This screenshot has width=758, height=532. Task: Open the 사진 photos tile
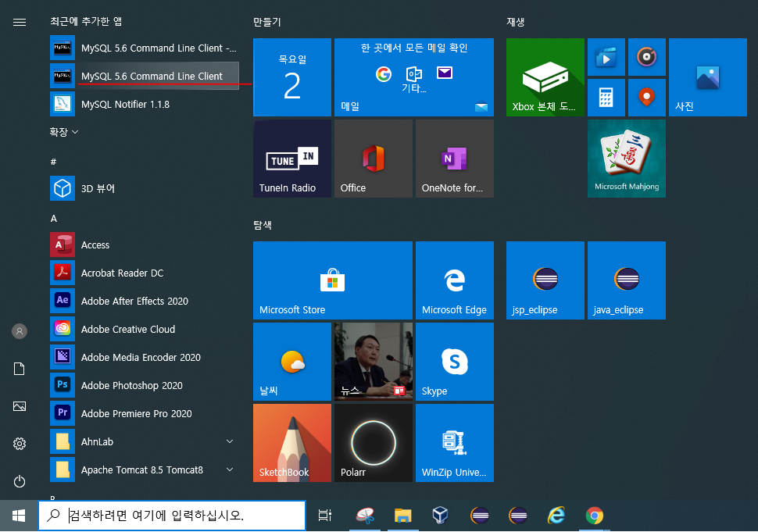pos(708,77)
